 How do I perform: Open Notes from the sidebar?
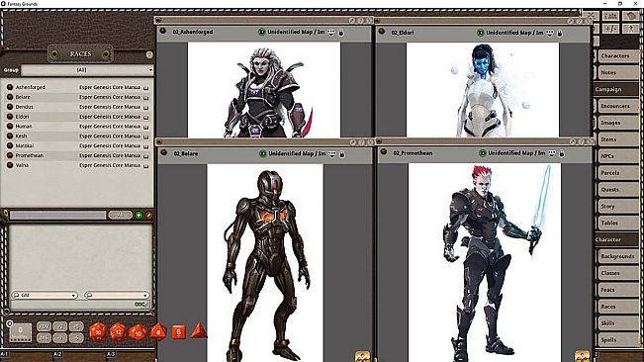617,72
